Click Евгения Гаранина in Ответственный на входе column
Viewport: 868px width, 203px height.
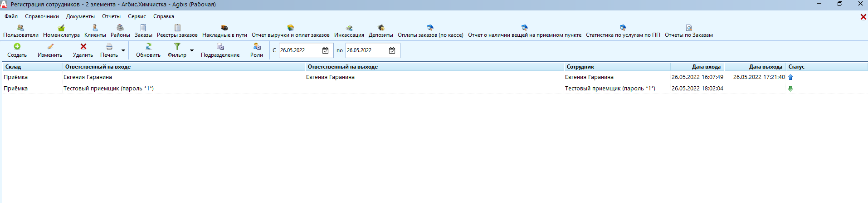pyautogui.click(x=88, y=77)
